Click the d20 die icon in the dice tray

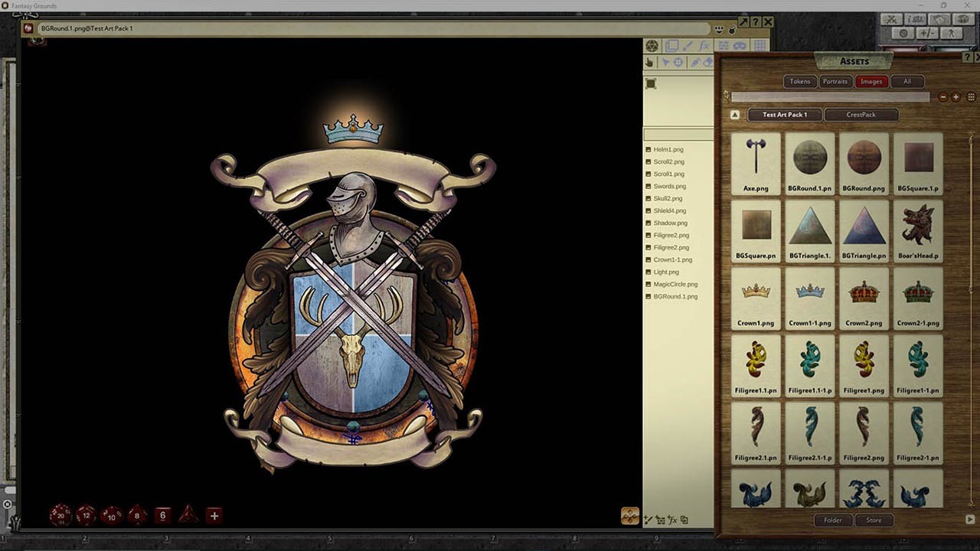click(x=60, y=515)
